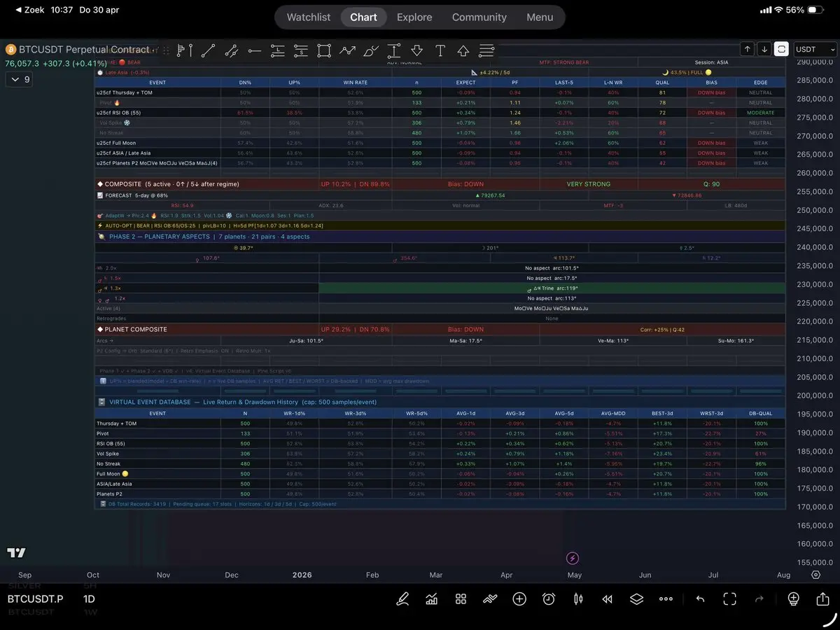840x630 pixels.
Task: Switch to the Community tab
Action: (479, 17)
